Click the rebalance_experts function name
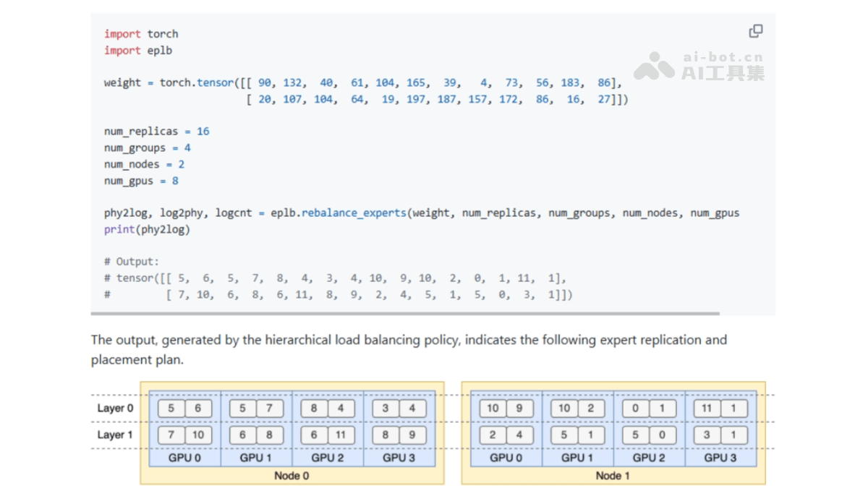Screen dimensions: 868x488 [354, 213]
